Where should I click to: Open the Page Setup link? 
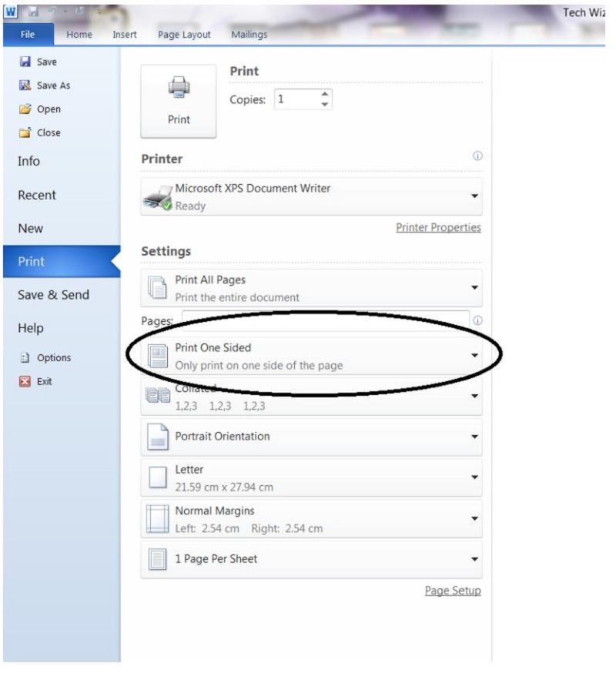(453, 591)
